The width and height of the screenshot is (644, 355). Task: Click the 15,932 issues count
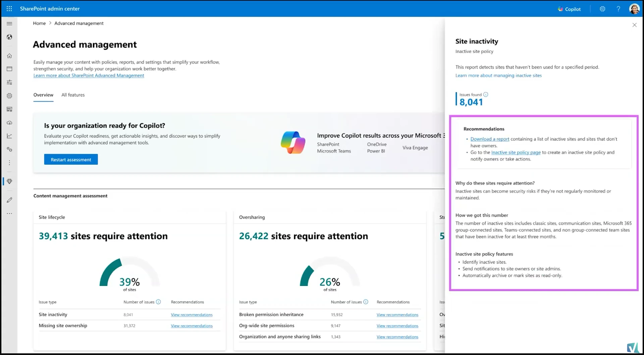point(337,315)
